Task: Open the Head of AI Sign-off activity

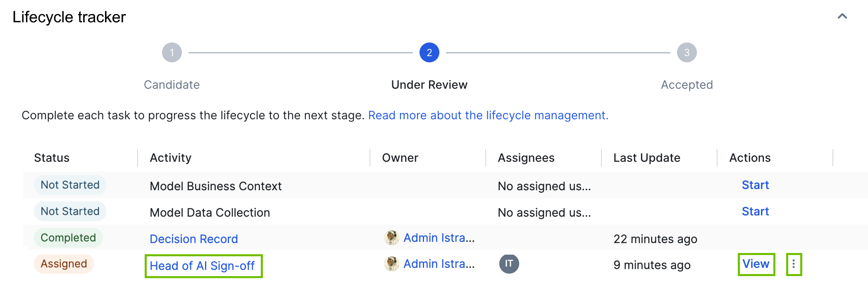Action: pyautogui.click(x=202, y=266)
